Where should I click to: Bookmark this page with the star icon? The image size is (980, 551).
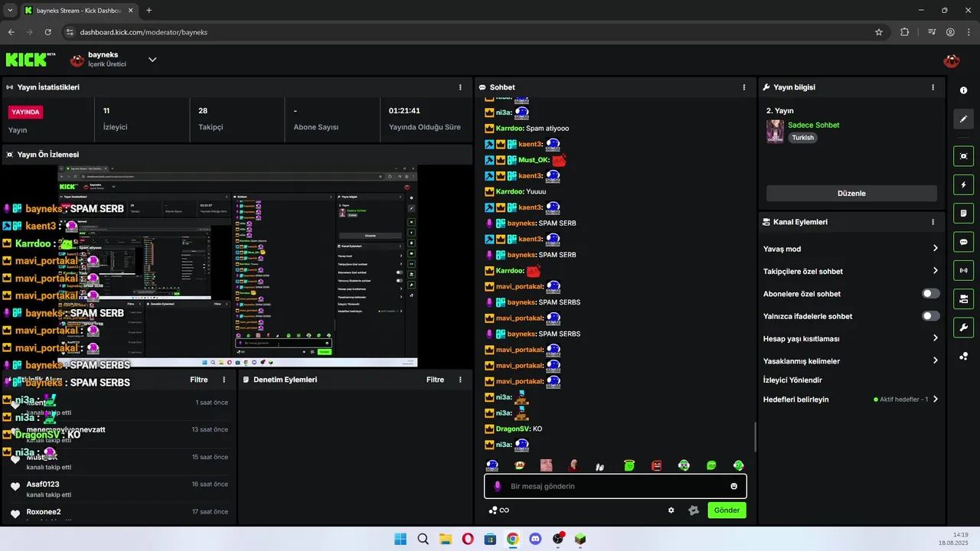[879, 32]
